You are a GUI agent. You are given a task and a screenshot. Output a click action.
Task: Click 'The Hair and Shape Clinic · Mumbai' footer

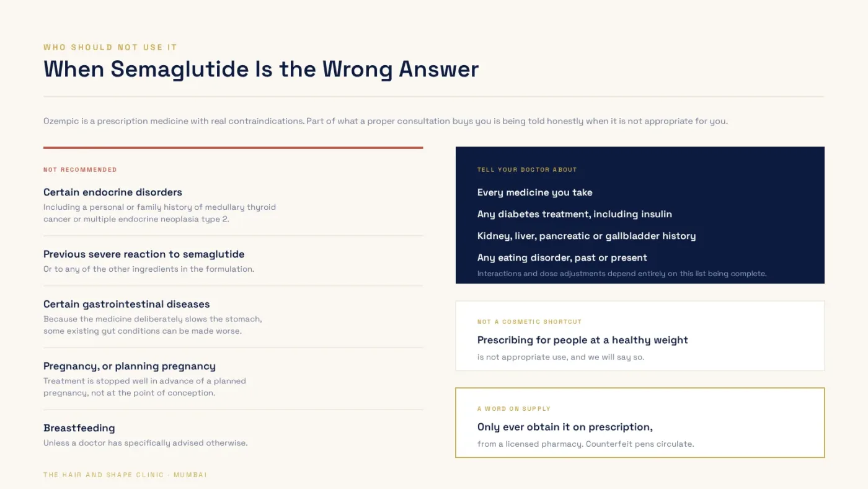click(125, 475)
